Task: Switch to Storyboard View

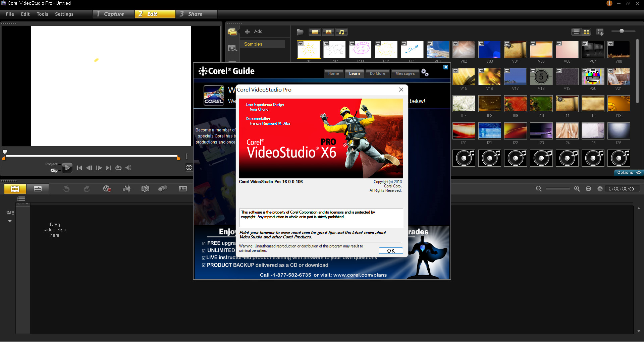Action: tap(15, 189)
